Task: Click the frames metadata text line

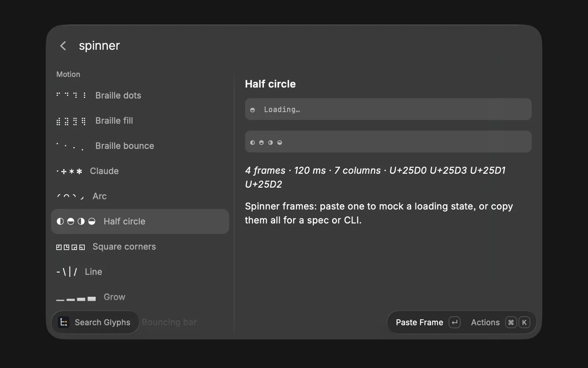Action: click(x=375, y=177)
